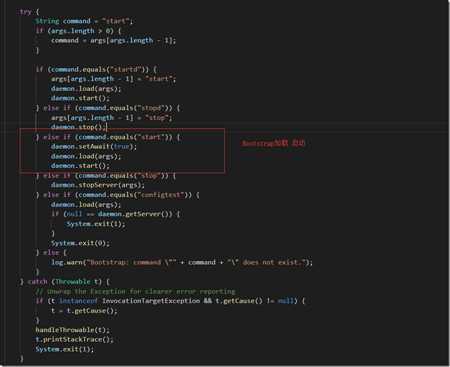Click the '// Unwrap the Exception' comment

(x=135, y=292)
